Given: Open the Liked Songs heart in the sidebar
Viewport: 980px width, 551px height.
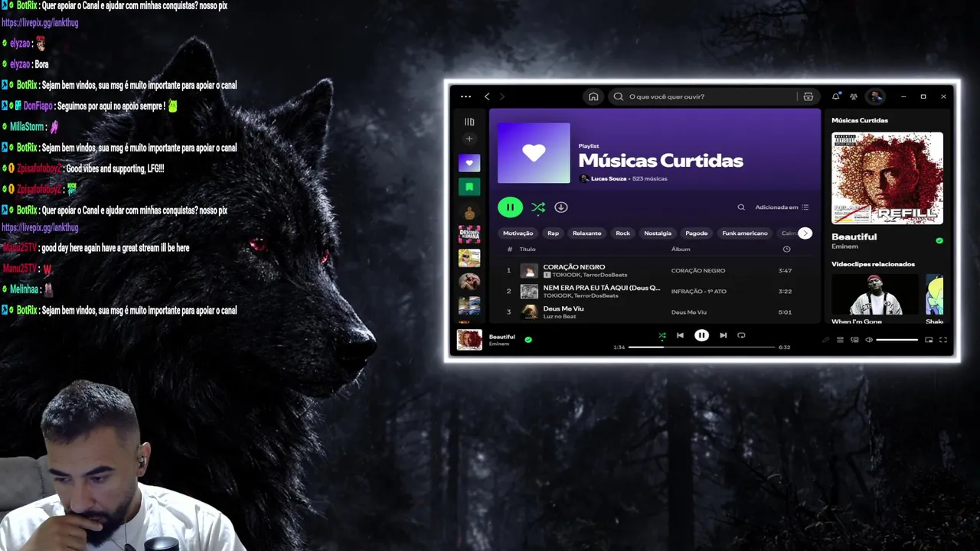Looking at the screenshot, I should (x=469, y=162).
